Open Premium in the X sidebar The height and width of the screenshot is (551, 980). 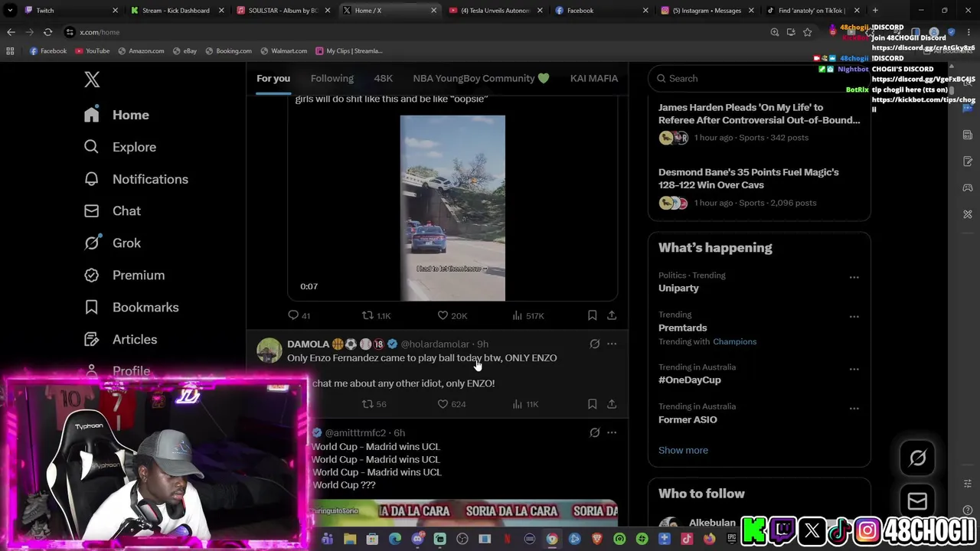tap(124, 275)
